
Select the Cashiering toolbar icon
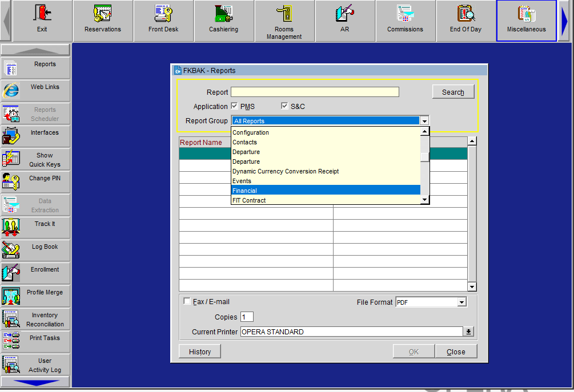(223, 14)
